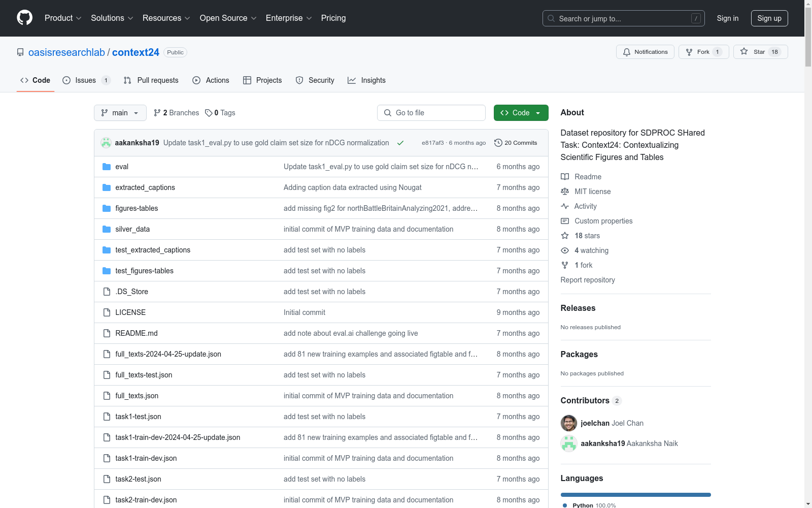Click commit hash e817af3
Screen dimensions: 812x508
432,143
